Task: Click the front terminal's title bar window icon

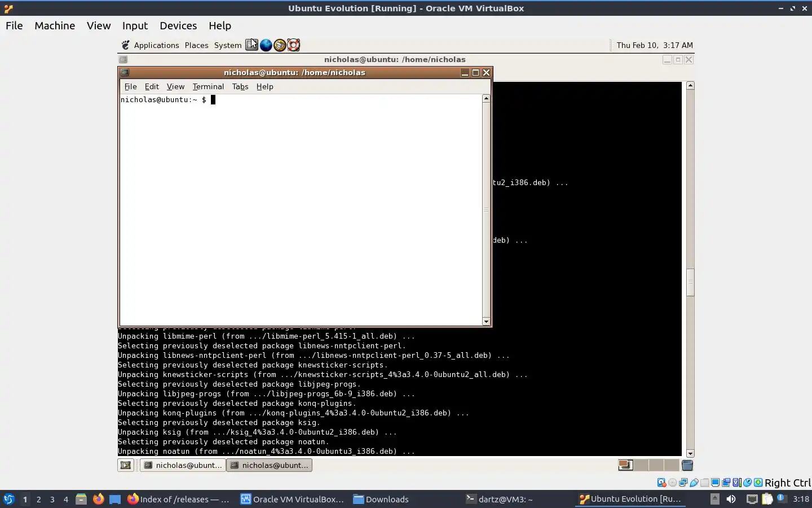Action: [125, 72]
